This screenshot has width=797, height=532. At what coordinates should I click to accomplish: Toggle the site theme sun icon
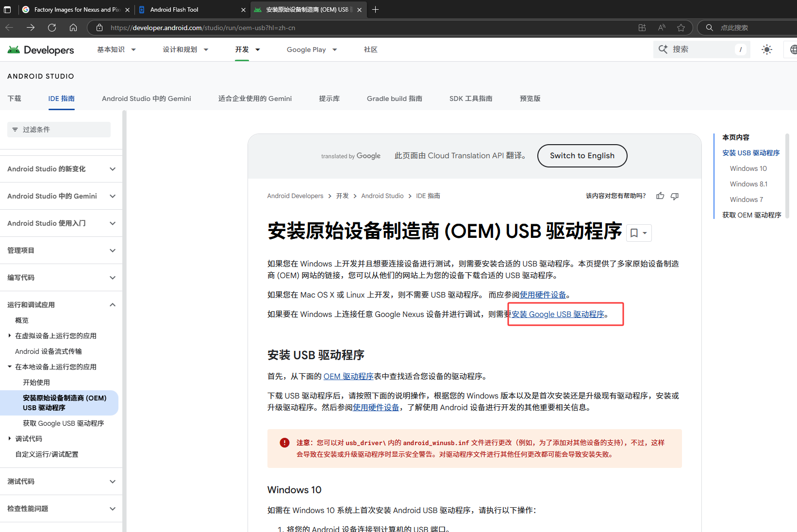tap(767, 50)
